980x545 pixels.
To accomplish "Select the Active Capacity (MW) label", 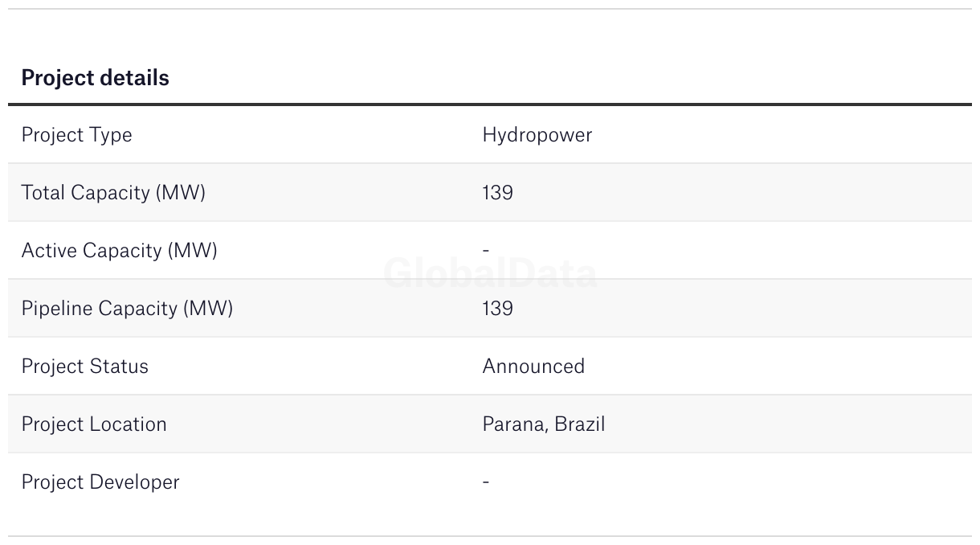I will click(x=120, y=251).
